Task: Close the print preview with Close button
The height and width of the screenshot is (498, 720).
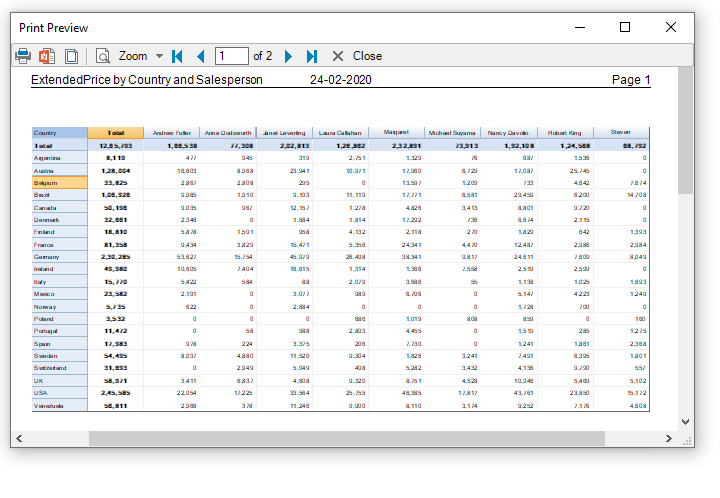Action: [357, 56]
